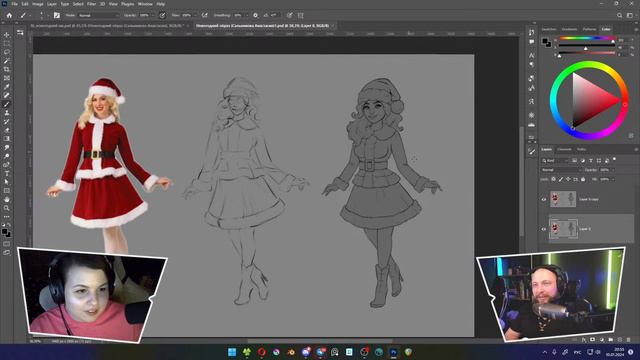
Task: Click the foreground color swatch in Color panel
Action: pyautogui.click(x=545, y=41)
